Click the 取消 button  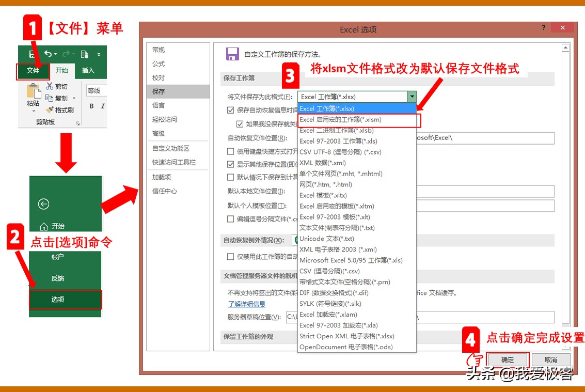[551, 360]
